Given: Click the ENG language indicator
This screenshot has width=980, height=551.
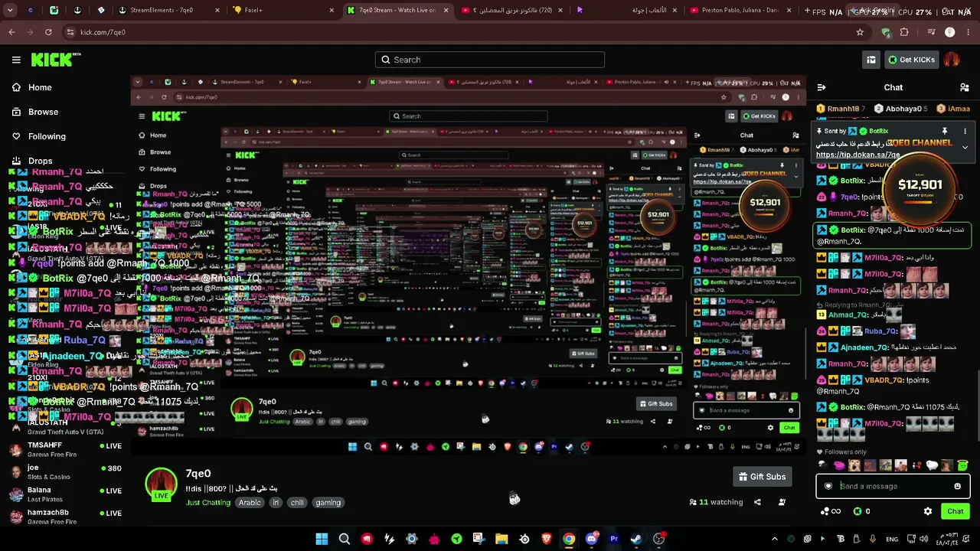Looking at the screenshot, I should (x=892, y=539).
